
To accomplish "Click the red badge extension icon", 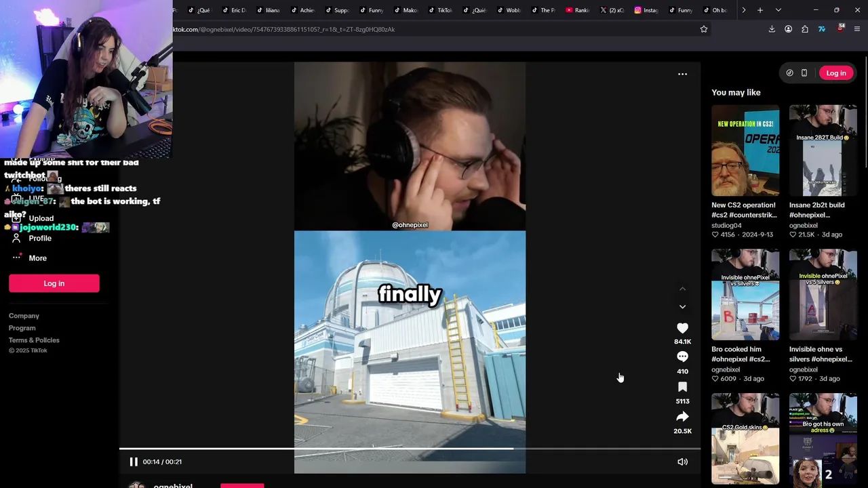I will coord(840,28).
